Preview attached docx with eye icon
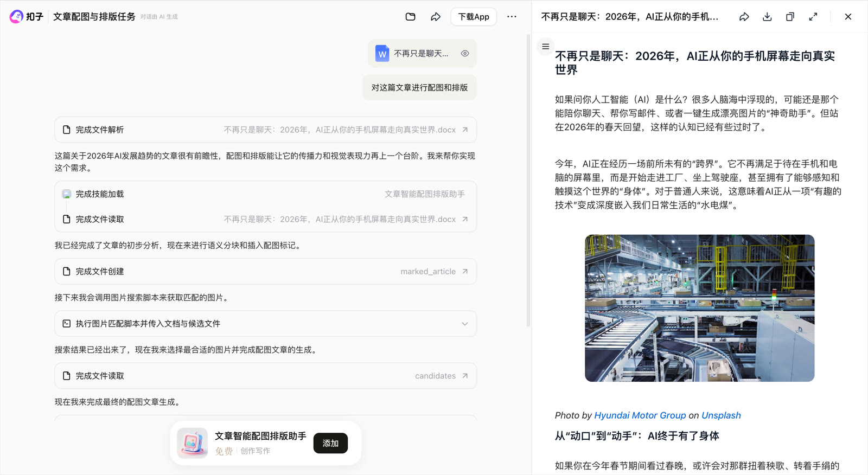The height and width of the screenshot is (475, 868). [465, 54]
